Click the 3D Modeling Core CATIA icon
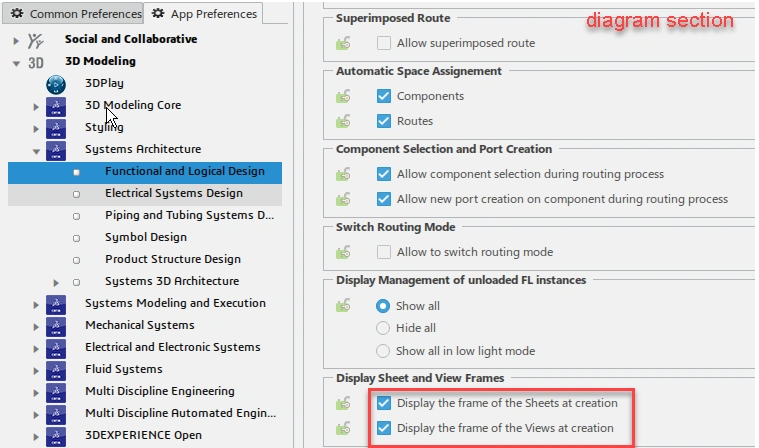 pos(57,106)
